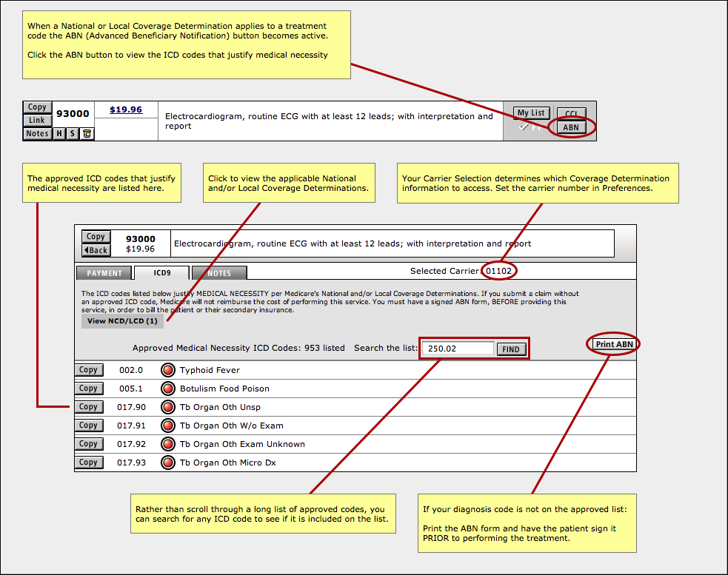
Task: Click the FIND button
Action: pos(511,349)
